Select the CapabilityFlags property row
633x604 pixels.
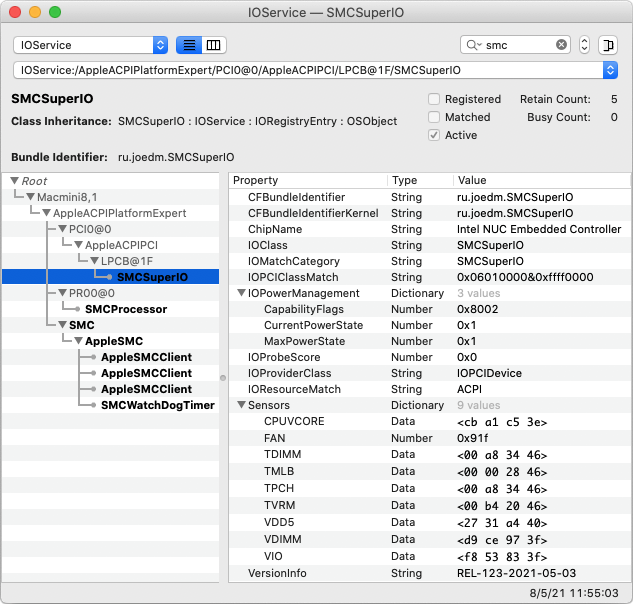[430, 309]
